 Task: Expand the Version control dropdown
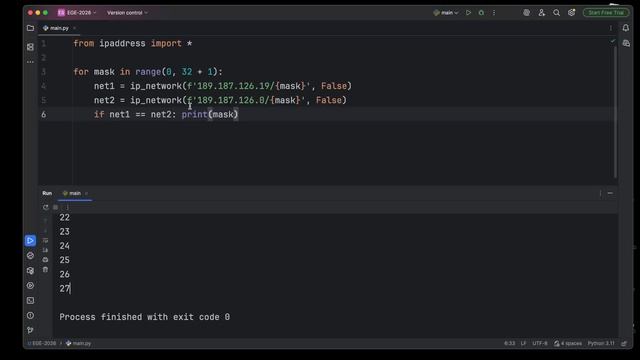pyautogui.click(x=127, y=13)
